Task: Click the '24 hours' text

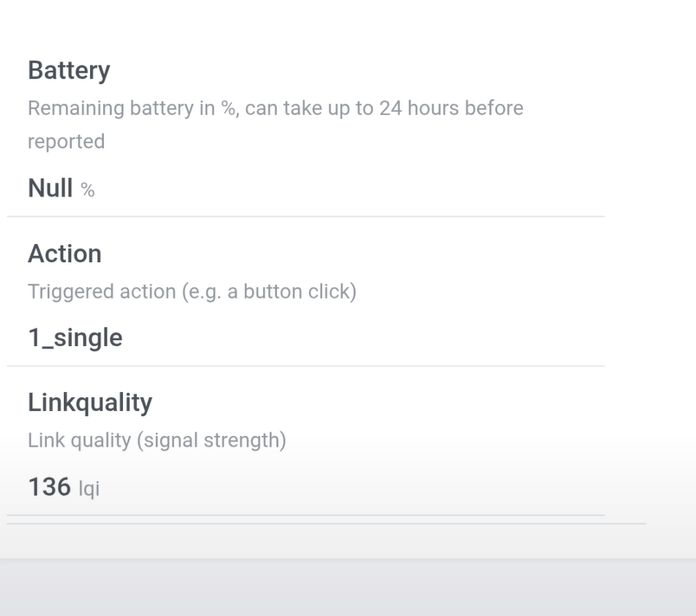Action: 419,108
